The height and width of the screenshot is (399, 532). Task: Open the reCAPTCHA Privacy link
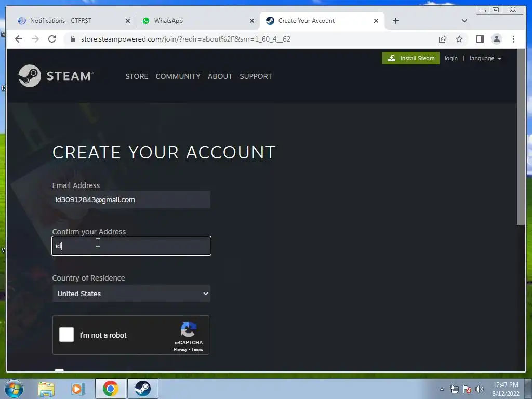(x=180, y=349)
